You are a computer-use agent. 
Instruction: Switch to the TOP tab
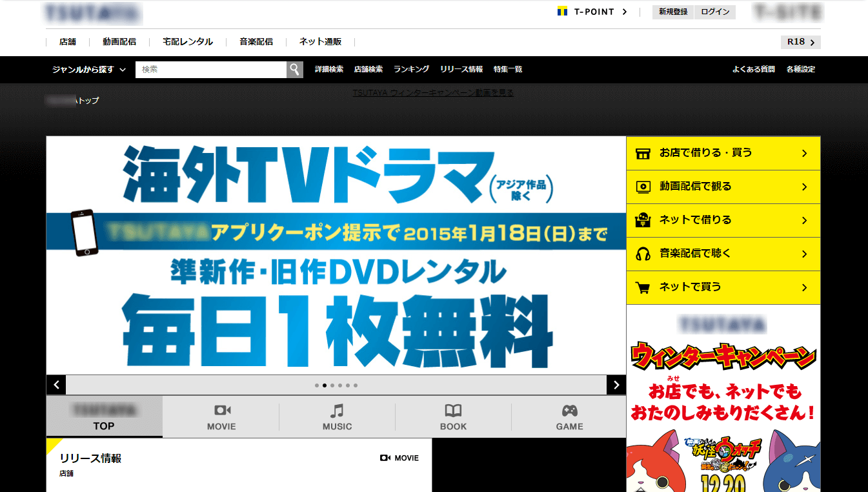105,416
